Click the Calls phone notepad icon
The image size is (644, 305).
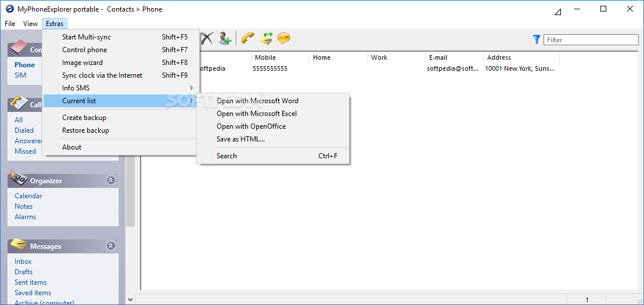(19, 104)
